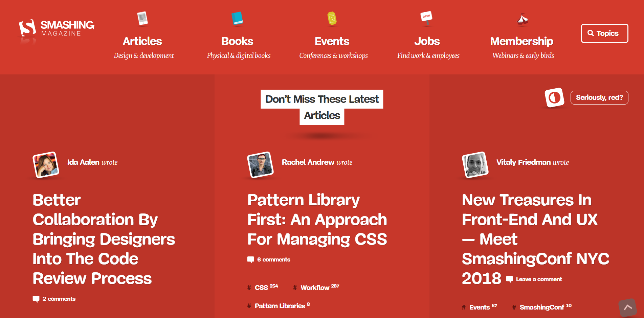Open article 'Better Collaboration By Bringing Designers'
Image resolution: width=644 pixels, height=318 pixels.
(x=104, y=239)
